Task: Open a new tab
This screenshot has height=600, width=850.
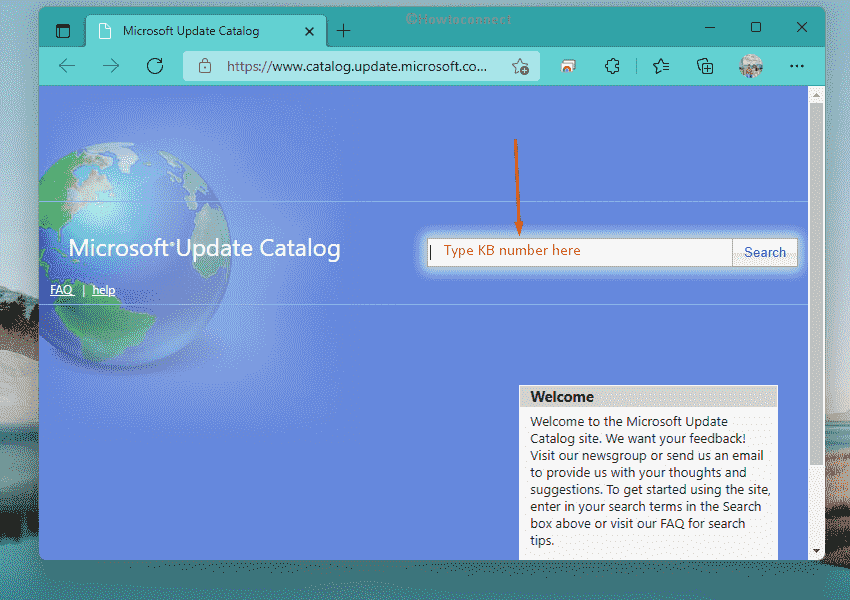Action: [x=344, y=31]
